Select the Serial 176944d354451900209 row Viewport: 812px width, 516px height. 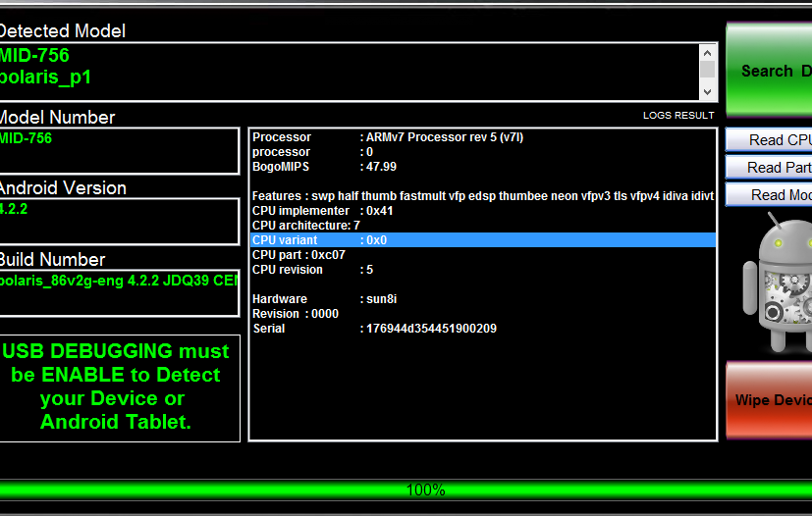483,329
